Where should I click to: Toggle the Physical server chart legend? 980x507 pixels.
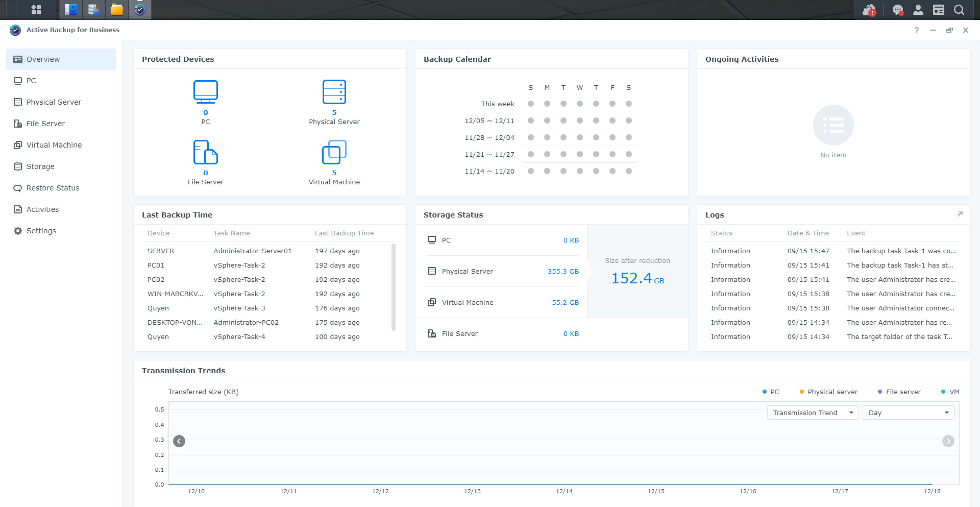(828, 392)
